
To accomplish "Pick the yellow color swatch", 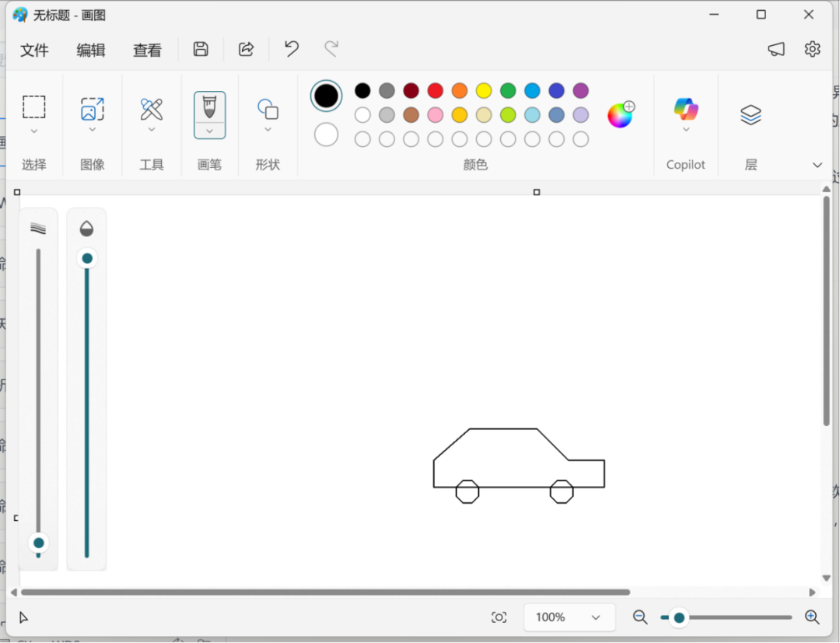I will (x=484, y=90).
